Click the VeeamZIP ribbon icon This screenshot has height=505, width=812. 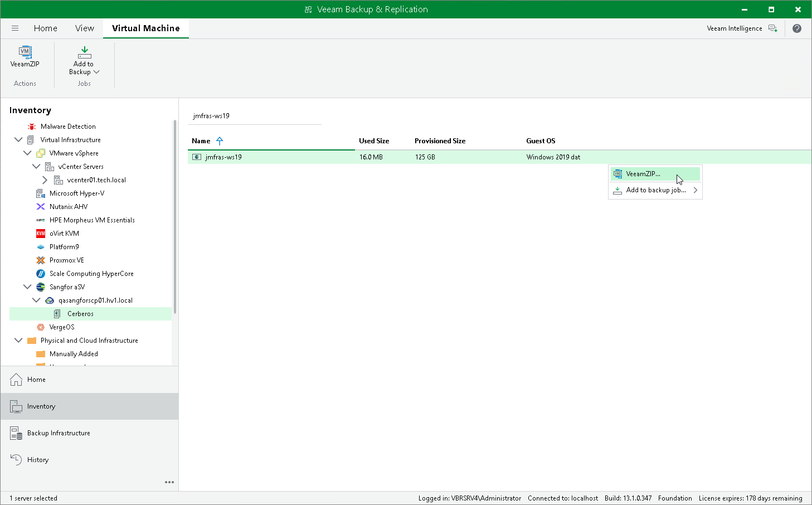pos(25,52)
